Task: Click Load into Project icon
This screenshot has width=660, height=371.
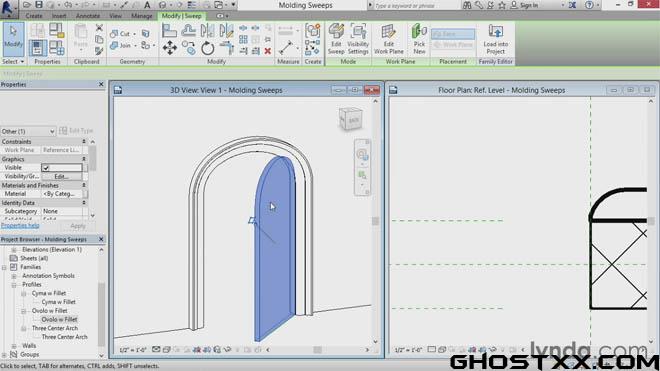Action: (495, 39)
